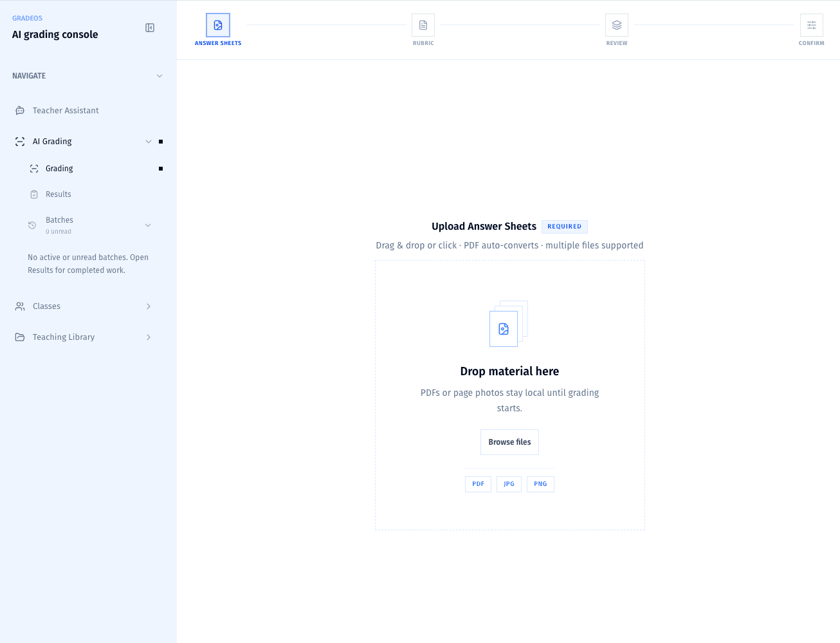Click the REVIEW step label
840x643 pixels.
617,43
